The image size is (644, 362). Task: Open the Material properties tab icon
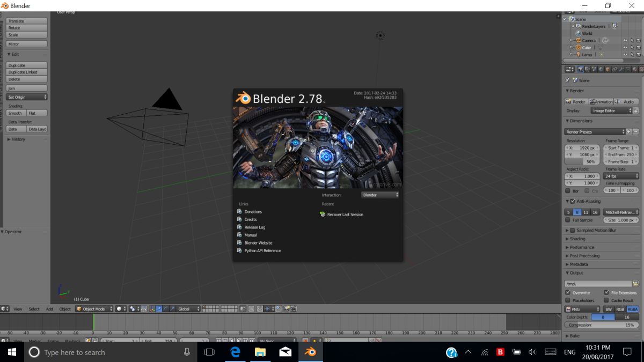point(634,69)
